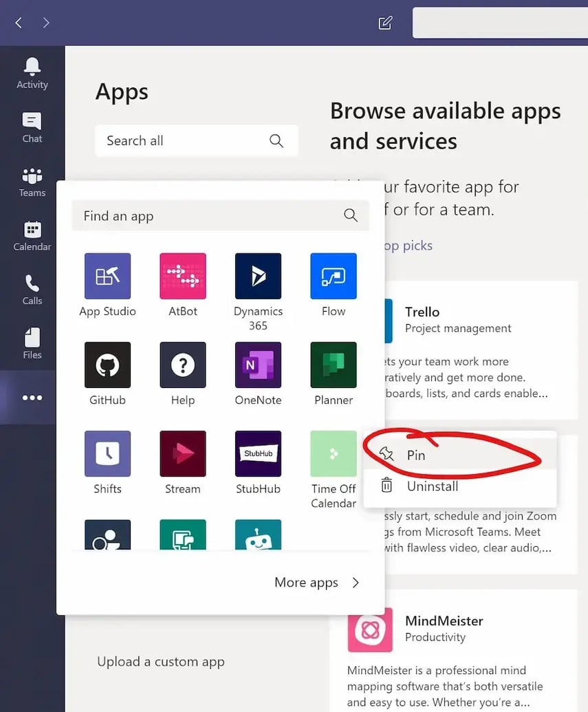Click the magnifier in Find an app
This screenshot has height=712, width=588.
351,215
